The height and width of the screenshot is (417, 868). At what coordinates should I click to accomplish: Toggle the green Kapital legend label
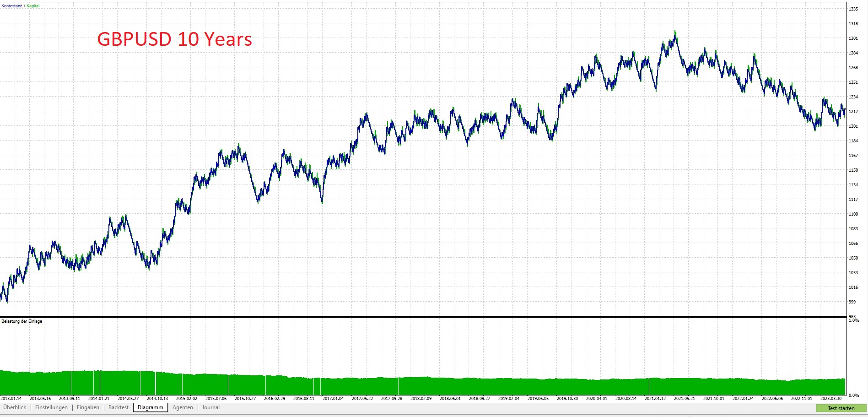pyautogui.click(x=32, y=6)
